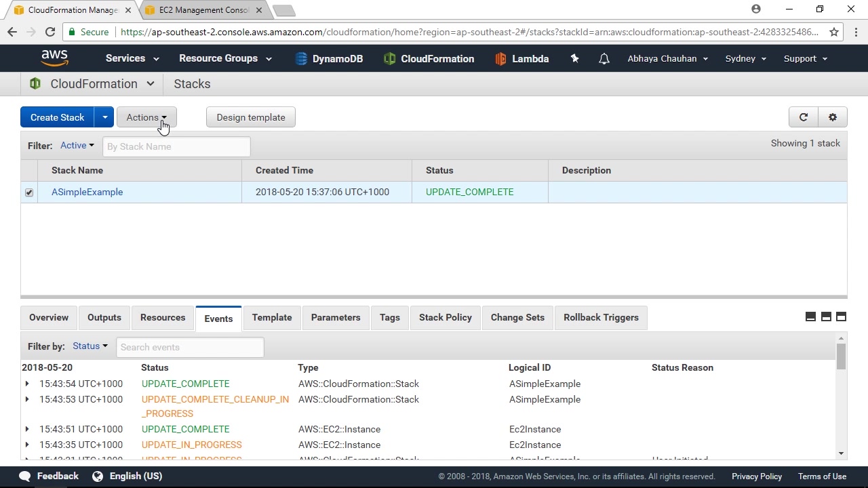Click the Create Stack button
Viewport: 868px width, 488px height.
57,117
